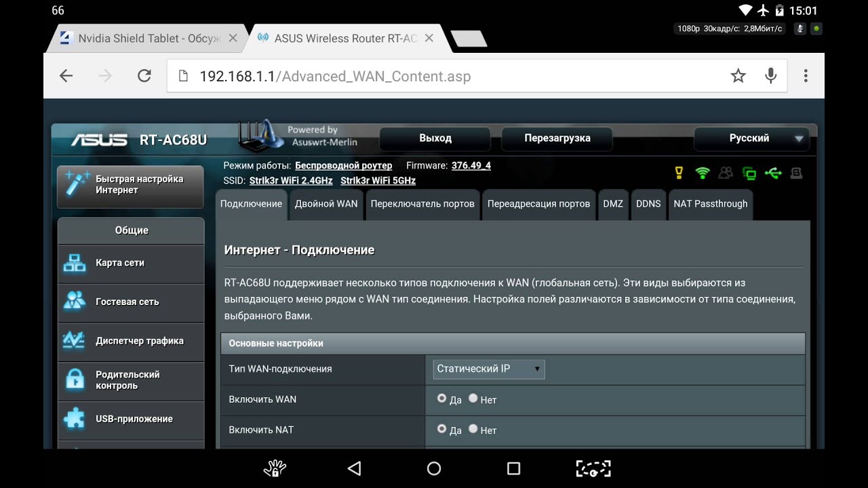The width and height of the screenshot is (868, 488).
Task: Click the yellow light bulb status icon
Action: 679,173
